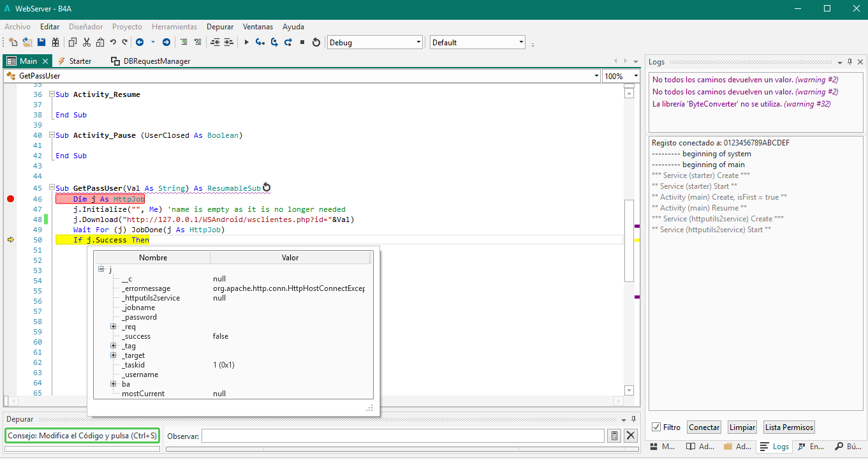Open the Archivo menu

point(17,27)
